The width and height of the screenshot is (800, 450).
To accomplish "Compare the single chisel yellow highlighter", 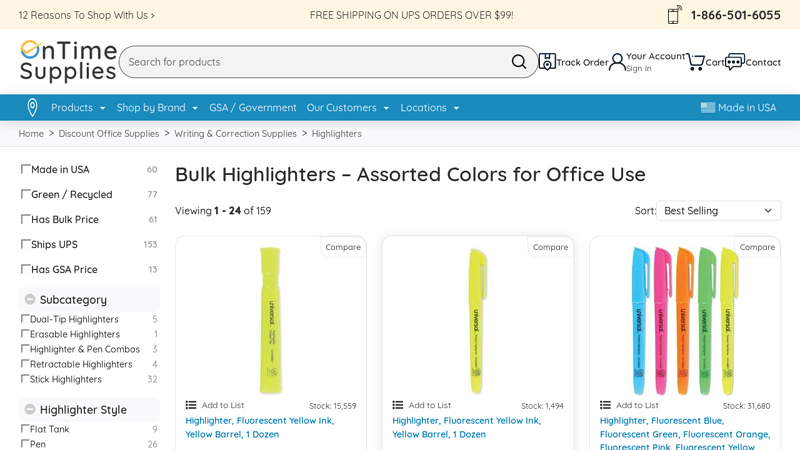I will [343, 247].
